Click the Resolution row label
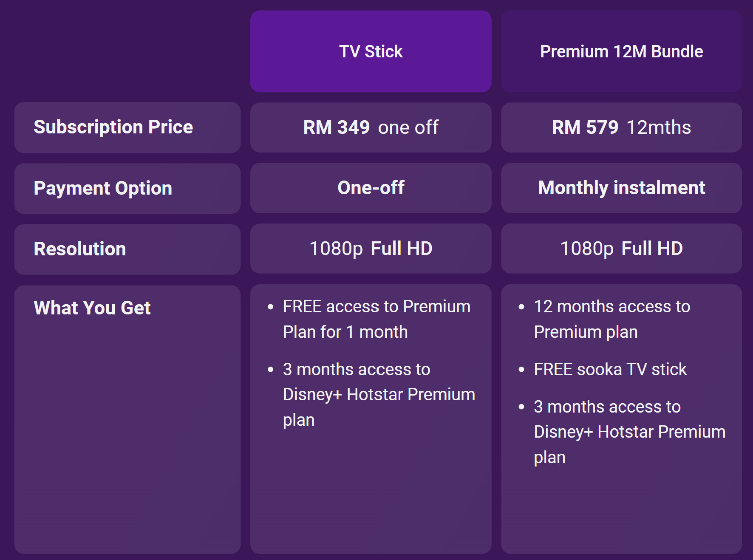This screenshot has width=753, height=560. pos(80,249)
